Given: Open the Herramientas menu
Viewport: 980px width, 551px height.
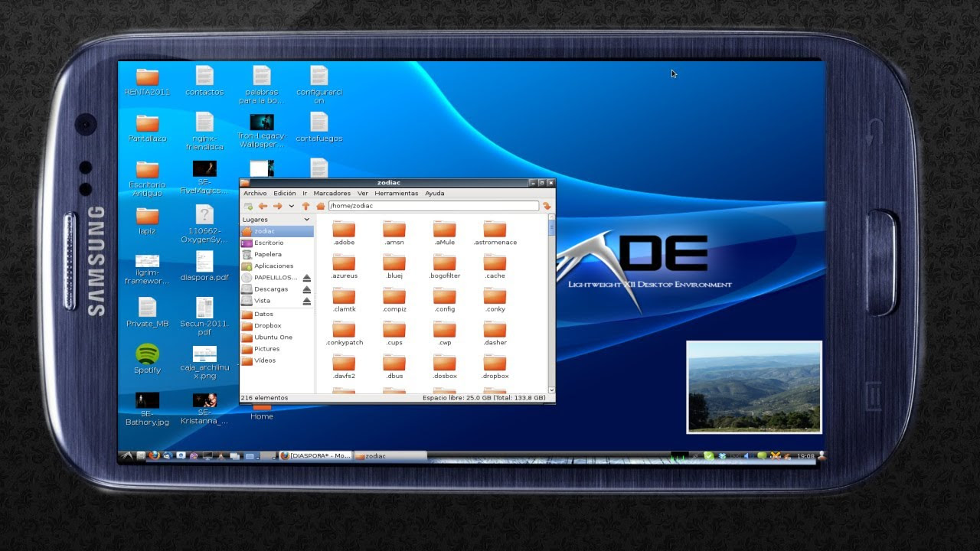Looking at the screenshot, I should pyautogui.click(x=395, y=193).
